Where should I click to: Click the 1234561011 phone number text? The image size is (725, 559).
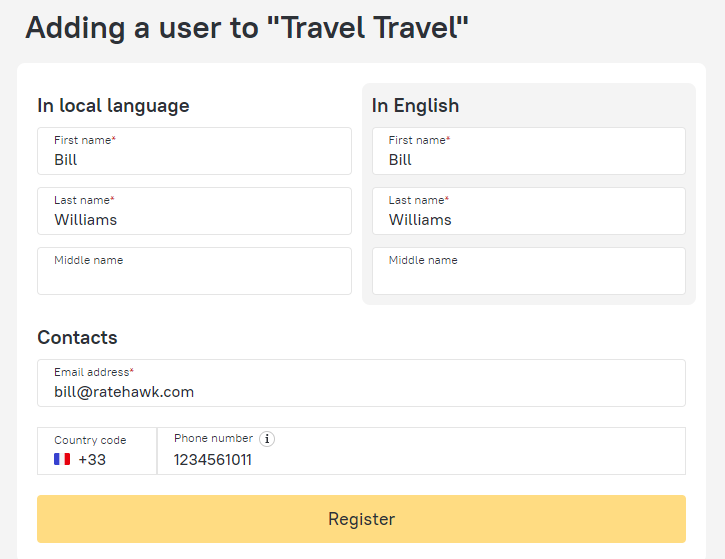pos(213,460)
